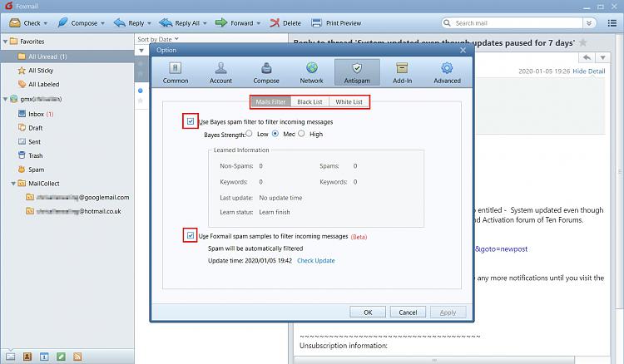
Task: Open the Compose button dropdown arrow
Action: click(102, 23)
